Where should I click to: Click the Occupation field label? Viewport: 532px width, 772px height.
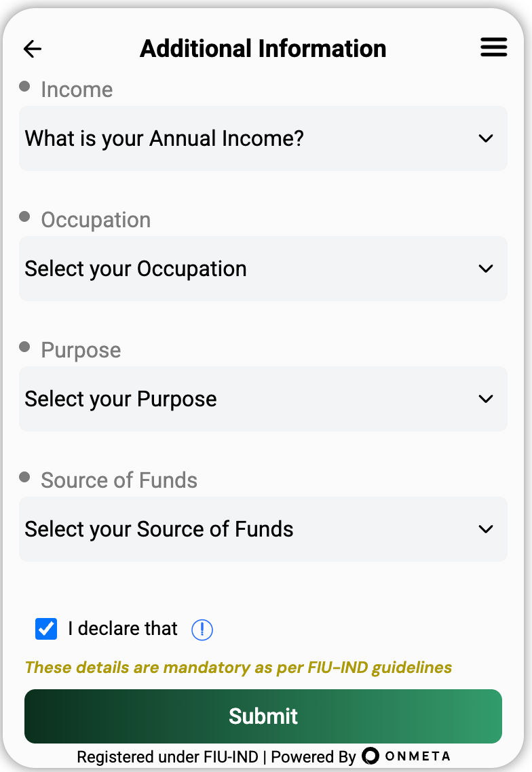click(96, 220)
